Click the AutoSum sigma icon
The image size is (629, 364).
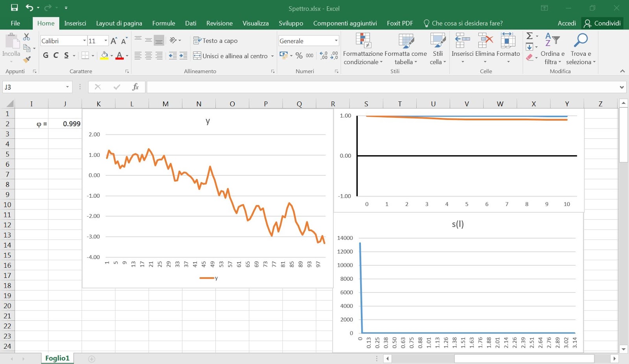[x=530, y=36]
